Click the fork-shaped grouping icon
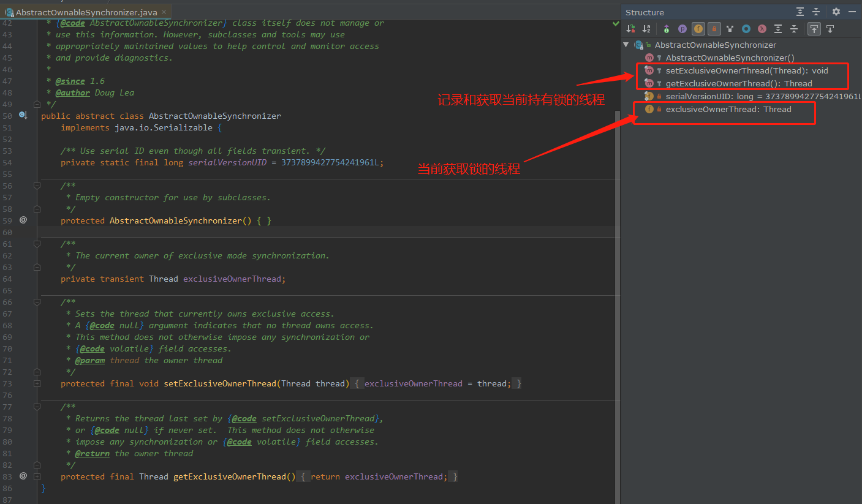 (x=730, y=29)
